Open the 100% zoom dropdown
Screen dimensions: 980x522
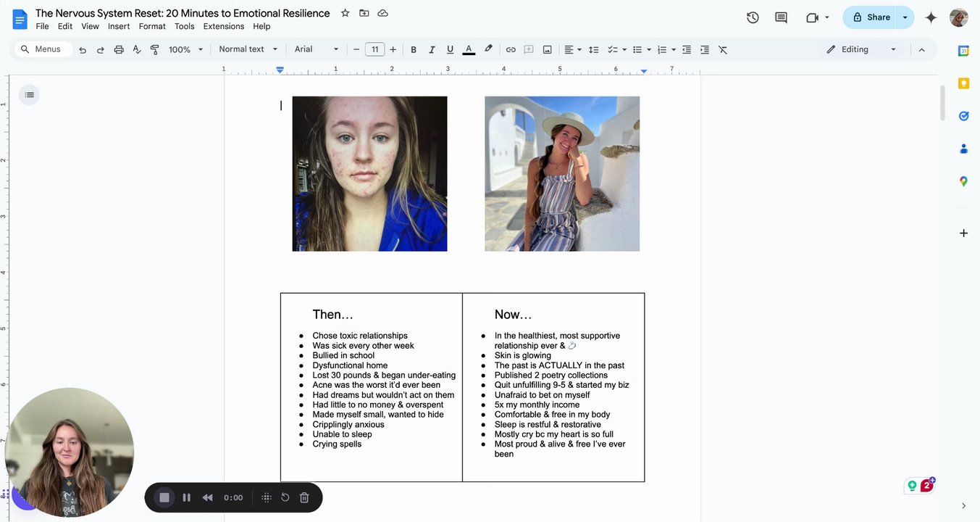tap(185, 49)
